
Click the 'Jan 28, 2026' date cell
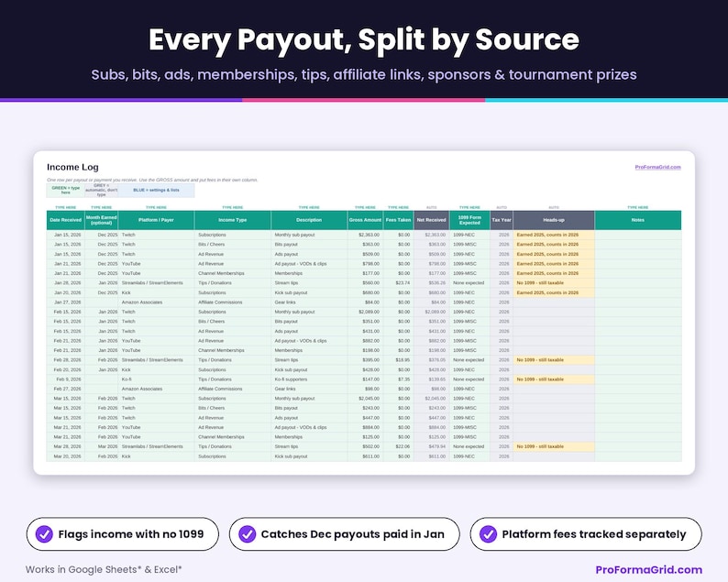(x=65, y=283)
